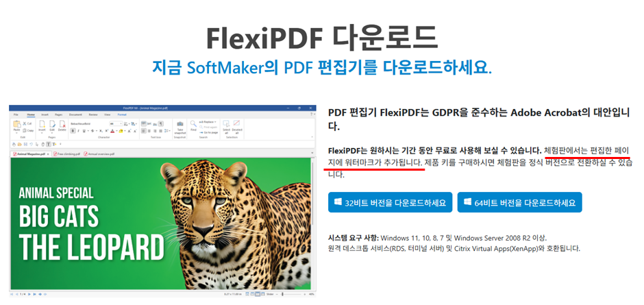
Task: Select the text tool T in quick-access bar
Action: click(x=49, y=145)
